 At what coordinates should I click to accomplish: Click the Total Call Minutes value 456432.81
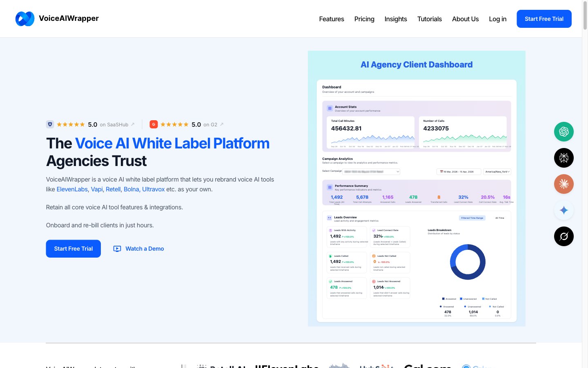(x=346, y=128)
